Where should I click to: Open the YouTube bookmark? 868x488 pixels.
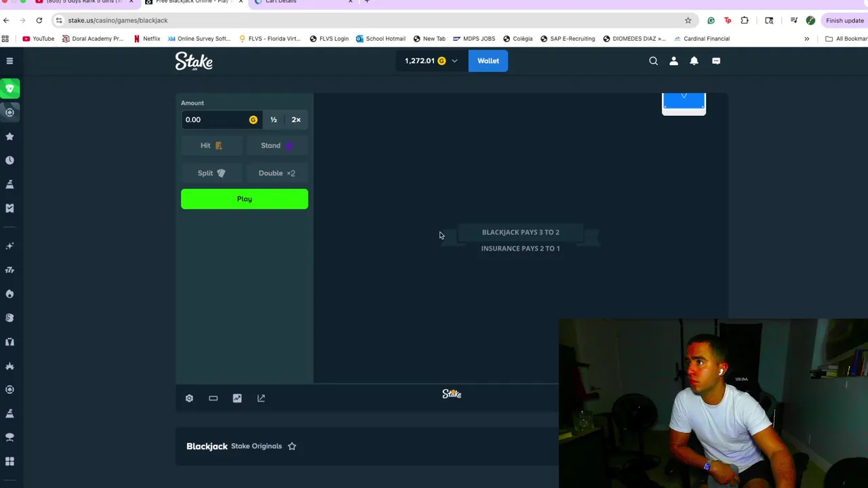point(38,39)
